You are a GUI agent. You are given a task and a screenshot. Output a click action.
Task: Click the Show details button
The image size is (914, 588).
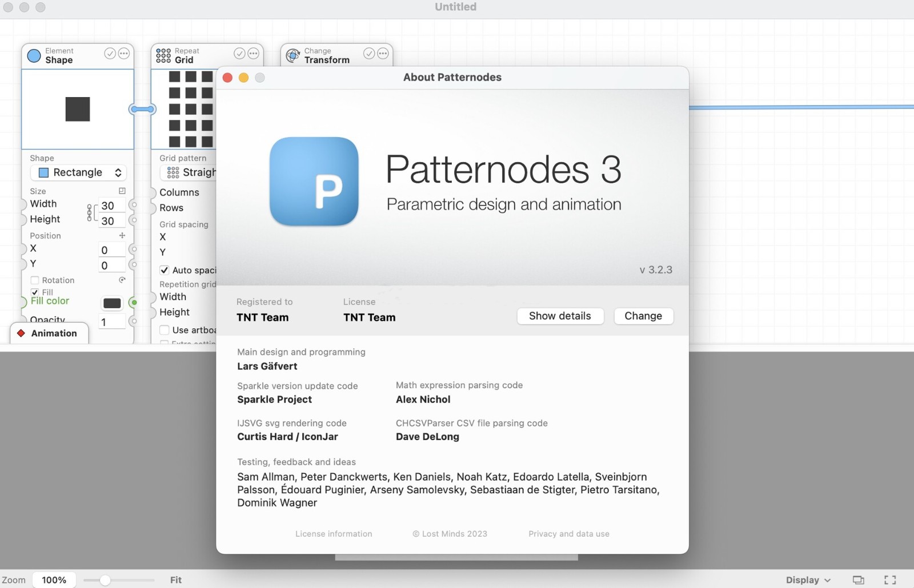560,316
